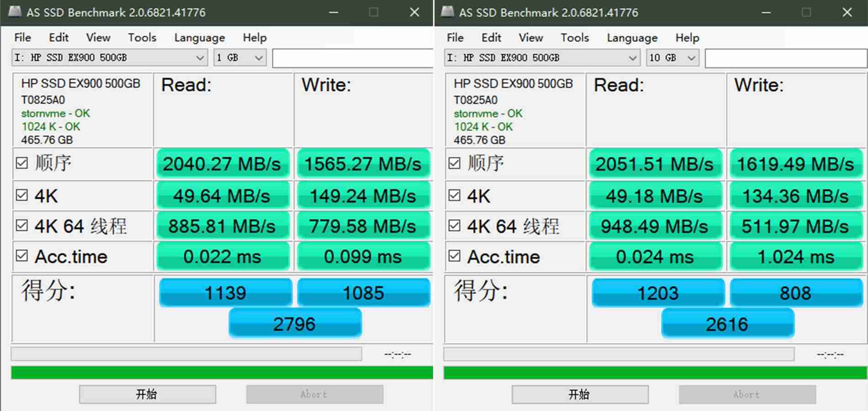Click the 2040.27 MB/s sequential read result

223,163
